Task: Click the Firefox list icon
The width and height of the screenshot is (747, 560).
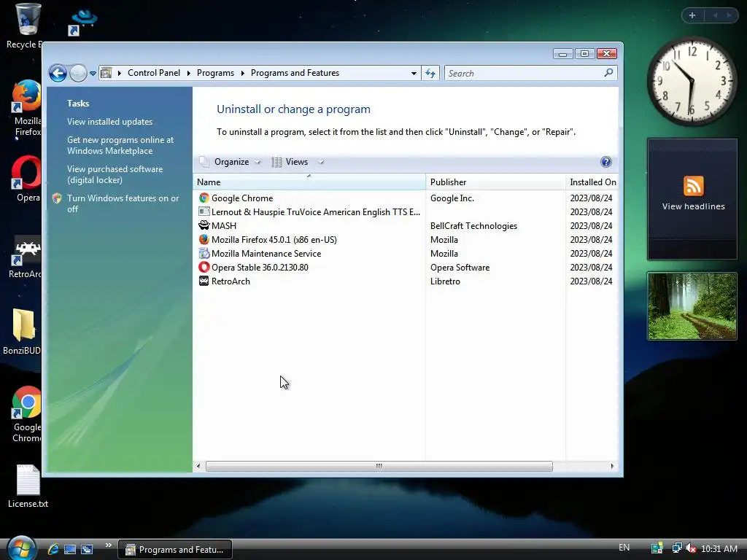Action: [x=204, y=239]
